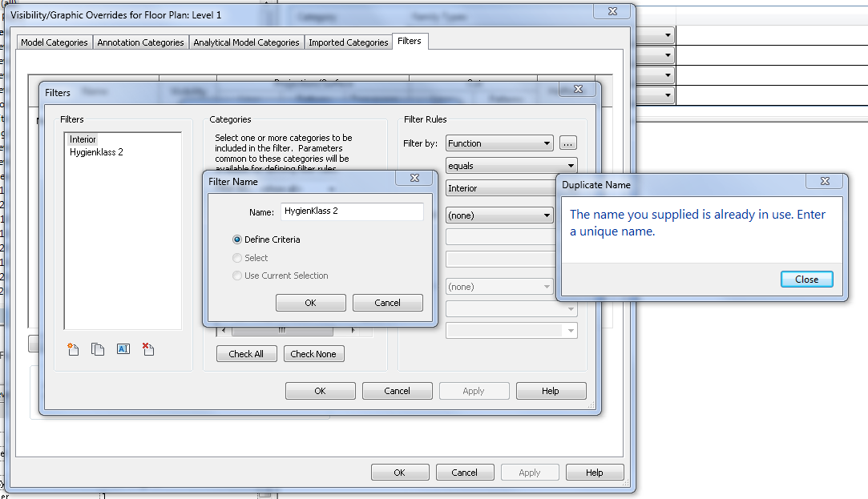The width and height of the screenshot is (868, 499).
Task: Click the Duplicate filter icon
Action: 98,349
